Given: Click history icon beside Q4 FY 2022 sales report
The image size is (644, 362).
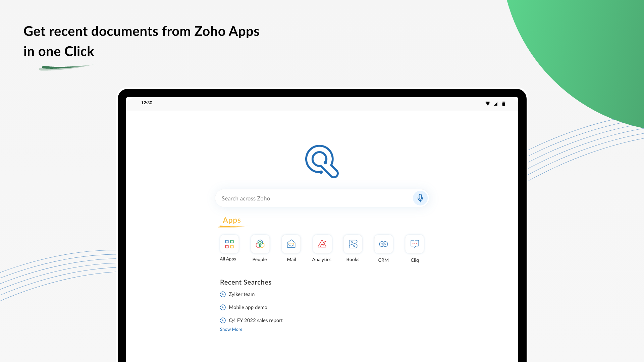Looking at the screenshot, I should click(223, 320).
